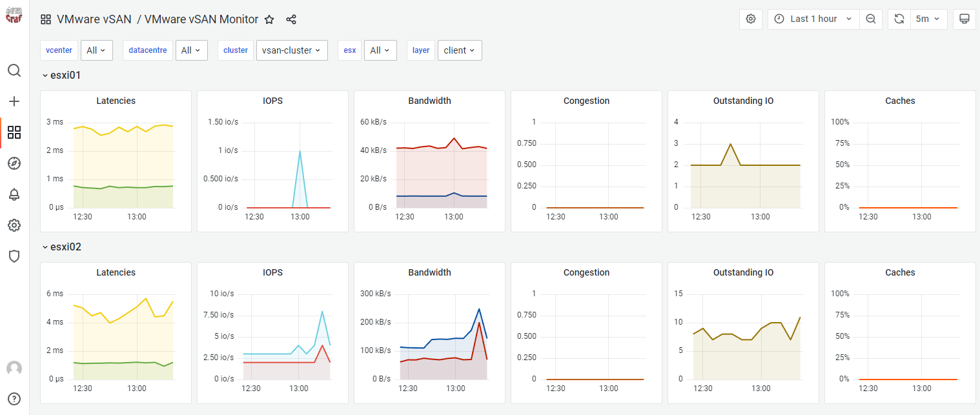Open esxi01 Caches panel title menu
Viewport: 980px width, 415px height.
tap(900, 101)
